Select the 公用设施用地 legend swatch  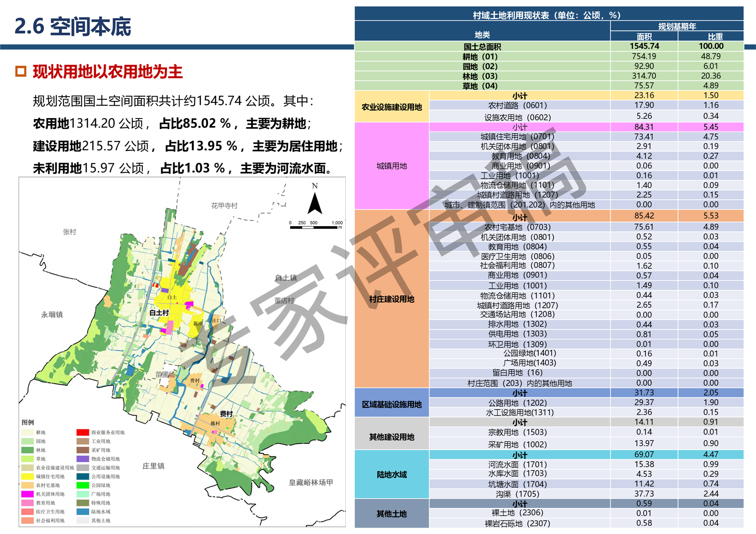(83, 476)
